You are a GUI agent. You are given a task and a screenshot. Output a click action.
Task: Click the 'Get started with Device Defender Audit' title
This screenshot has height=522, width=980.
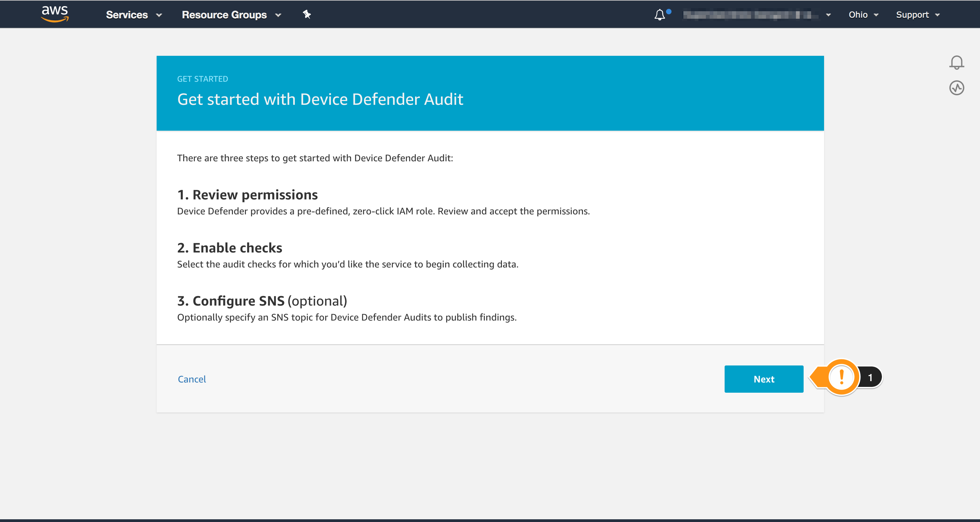tap(320, 99)
